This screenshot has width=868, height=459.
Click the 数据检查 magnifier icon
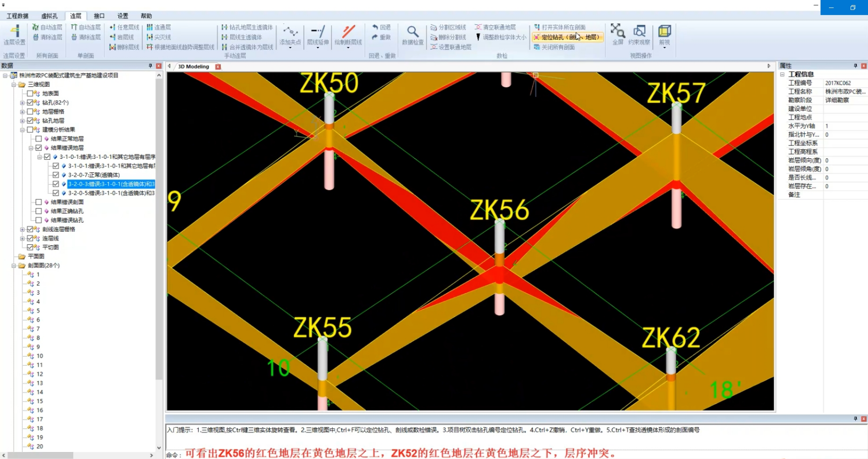point(413,35)
